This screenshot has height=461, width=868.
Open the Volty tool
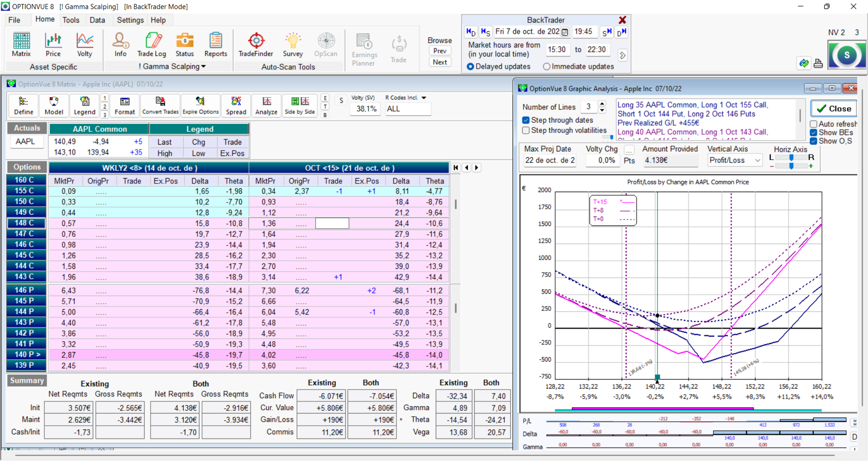[85, 45]
